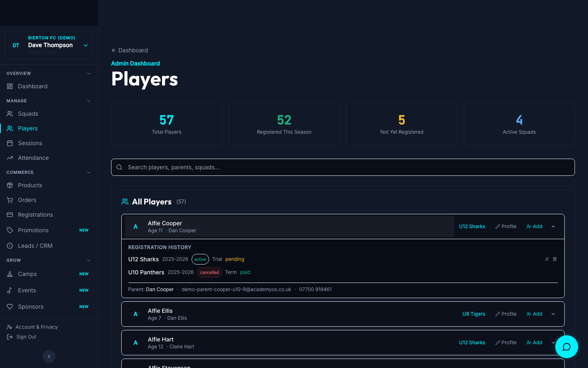Open Registrations in the sidebar

click(49, 215)
